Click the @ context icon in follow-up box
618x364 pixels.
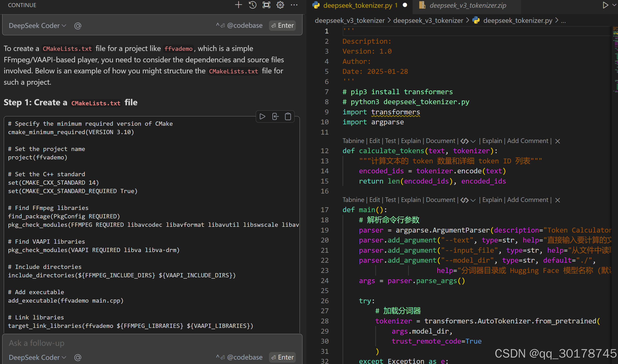pos(78,357)
